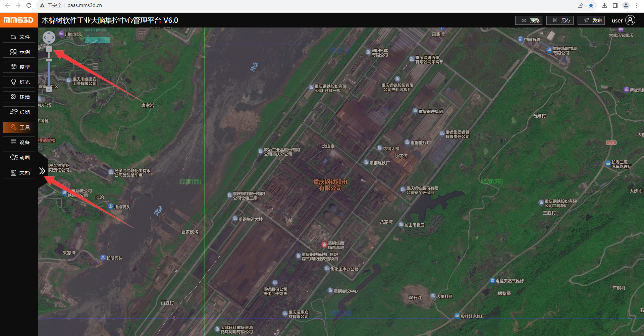Click the 唐家岩 place label
This screenshot has width=644, height=336.
(148, 105)
